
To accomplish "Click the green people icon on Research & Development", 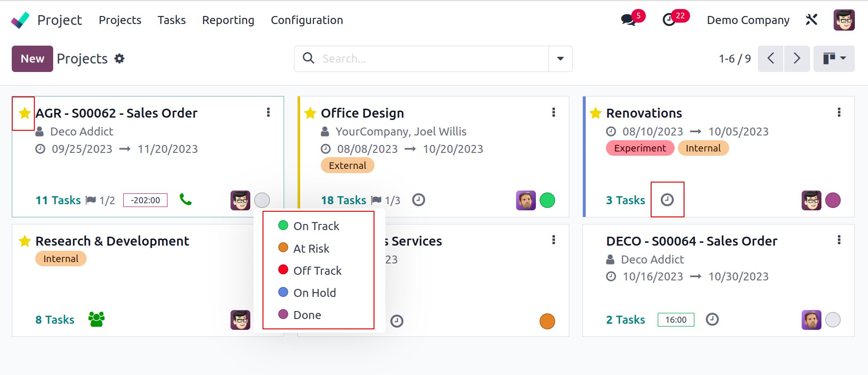I will [96, 319].
